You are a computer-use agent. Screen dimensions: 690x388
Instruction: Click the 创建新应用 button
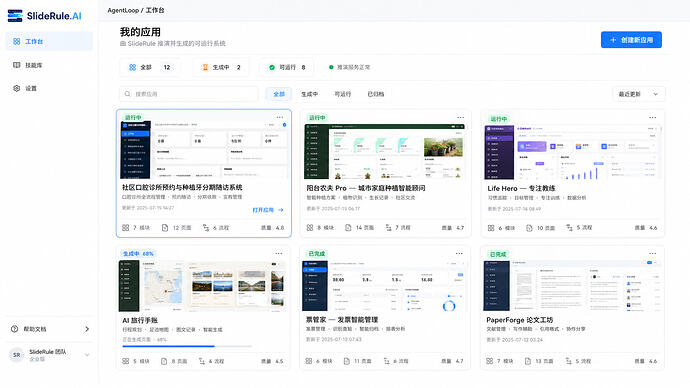tap(631, 40)
